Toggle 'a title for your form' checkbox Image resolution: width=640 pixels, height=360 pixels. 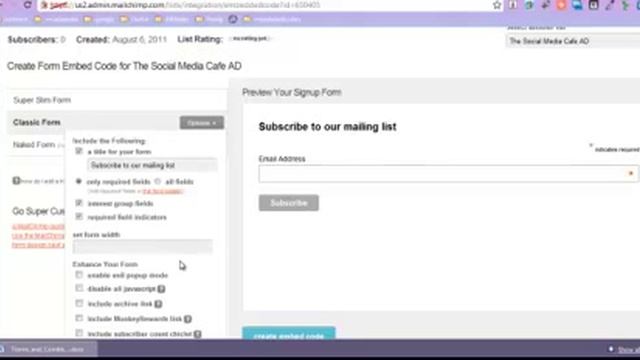pos(79,151)
